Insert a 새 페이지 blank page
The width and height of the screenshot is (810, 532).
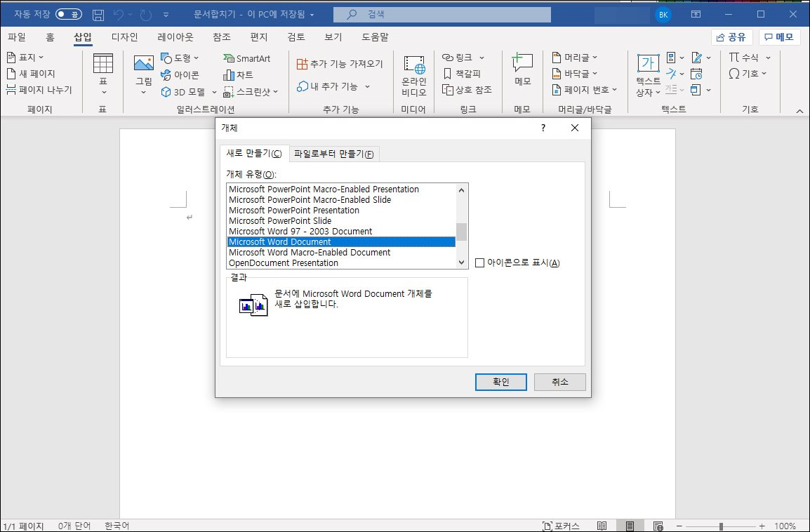tap(31, 74)
